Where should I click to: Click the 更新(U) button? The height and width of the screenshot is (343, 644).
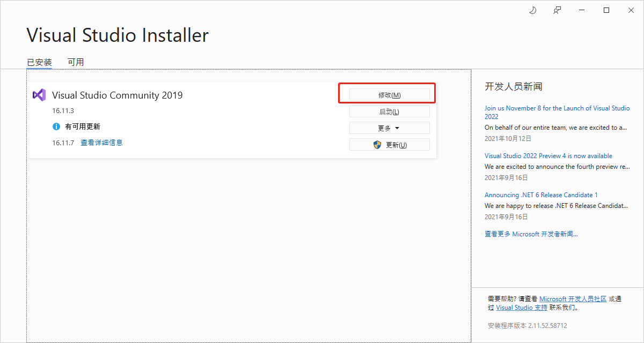point(390,145)
